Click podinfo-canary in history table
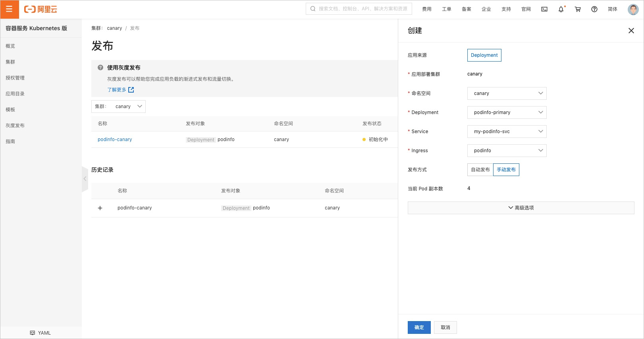This screenshot has height=339, width=644. (x=135, y=208)
